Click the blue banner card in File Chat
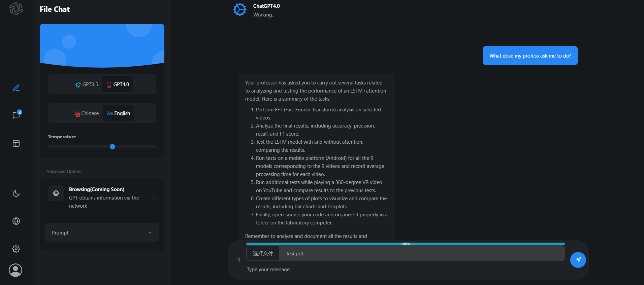 [102, 45]
